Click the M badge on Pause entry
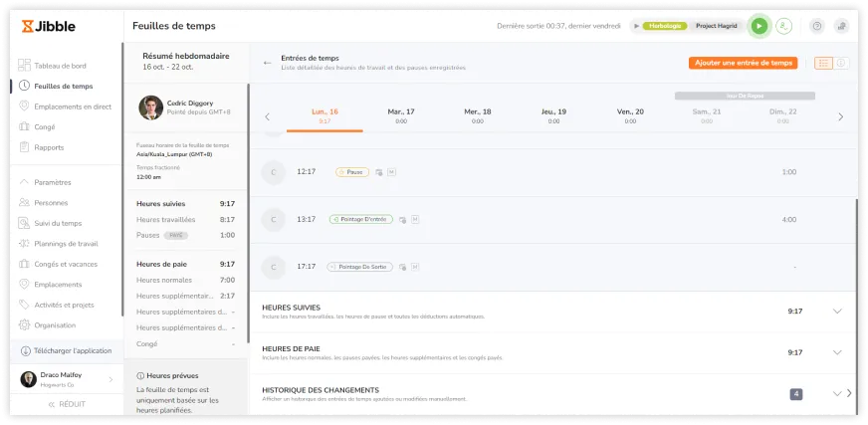Image resolution: width=868 pixels, height=425 pixels. tap(391, 172)
